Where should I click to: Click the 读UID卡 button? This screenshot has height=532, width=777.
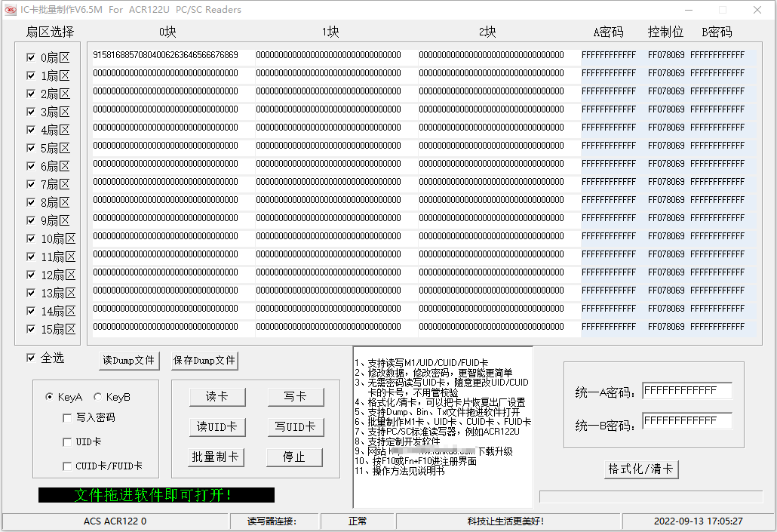click(217, 427)
